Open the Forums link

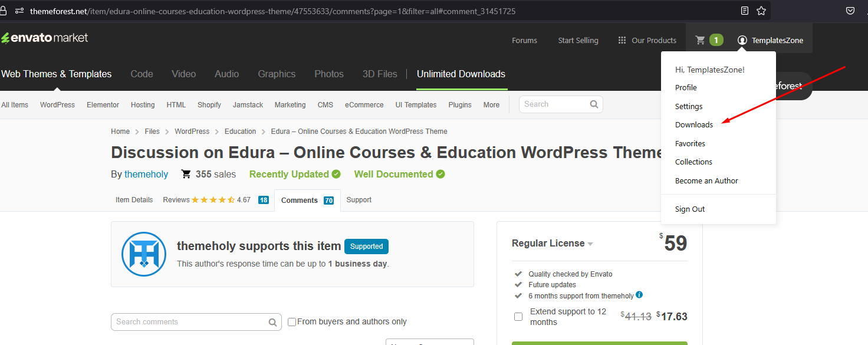[x=524, y=40]
